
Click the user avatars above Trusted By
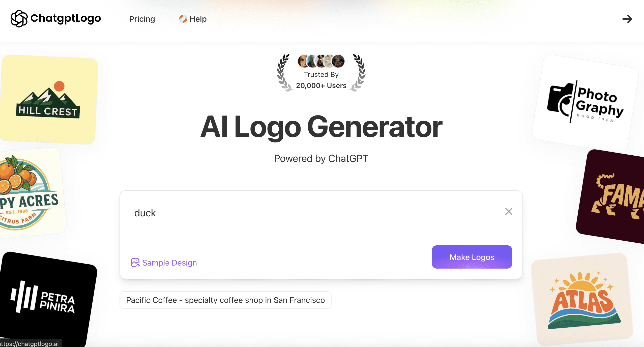321,61
